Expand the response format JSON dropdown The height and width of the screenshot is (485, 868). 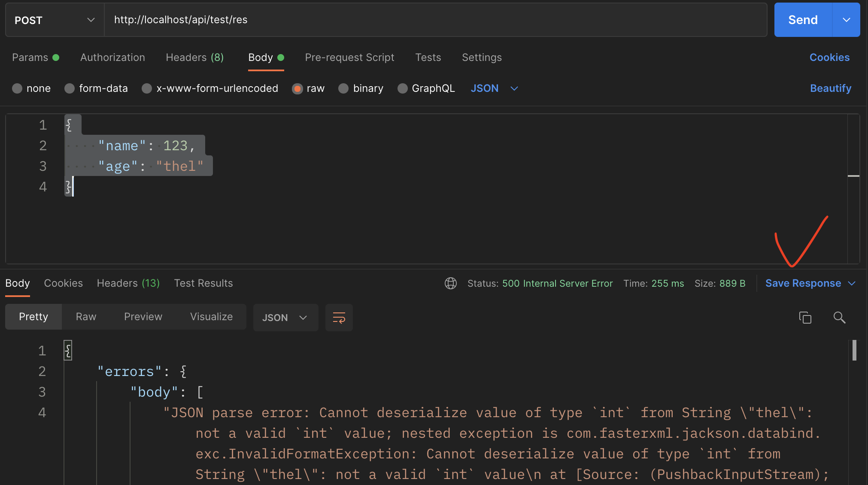[285, 318]
